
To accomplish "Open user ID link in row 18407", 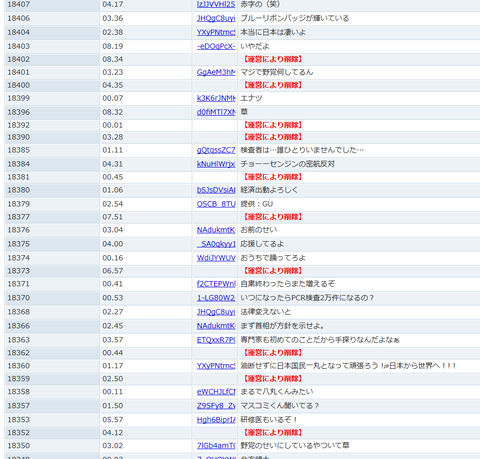I will (216, 4).
